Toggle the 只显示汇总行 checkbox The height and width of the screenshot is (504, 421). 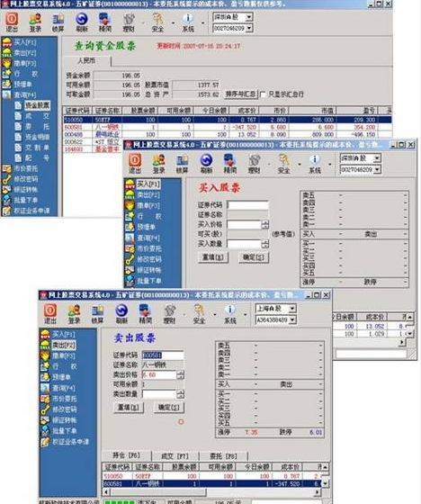pos(263,94)
